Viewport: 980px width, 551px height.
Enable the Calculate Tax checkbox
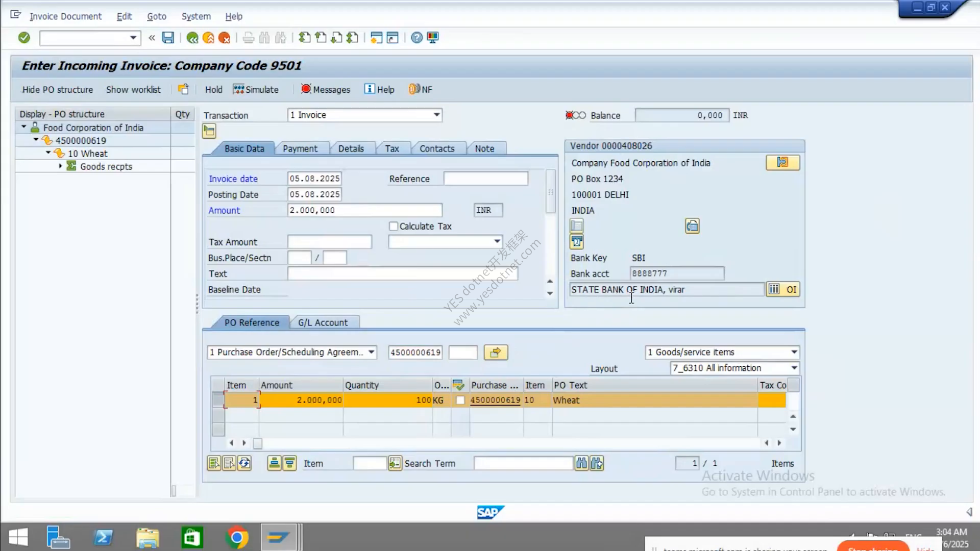click(x=393, y=226)
